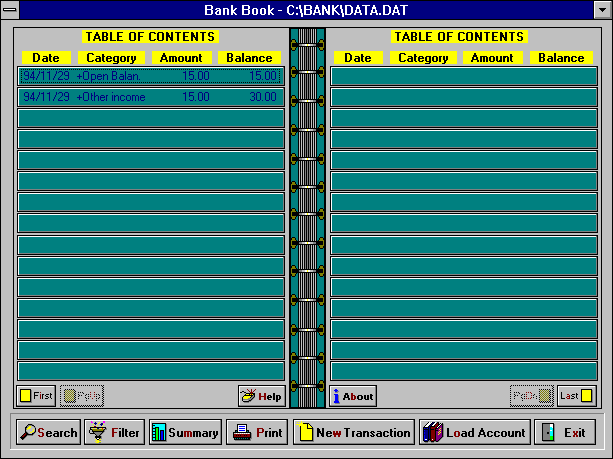Screen dimensions: 613x459
Task: Select the first empty right-page row
Action: (x=464, y=76)
